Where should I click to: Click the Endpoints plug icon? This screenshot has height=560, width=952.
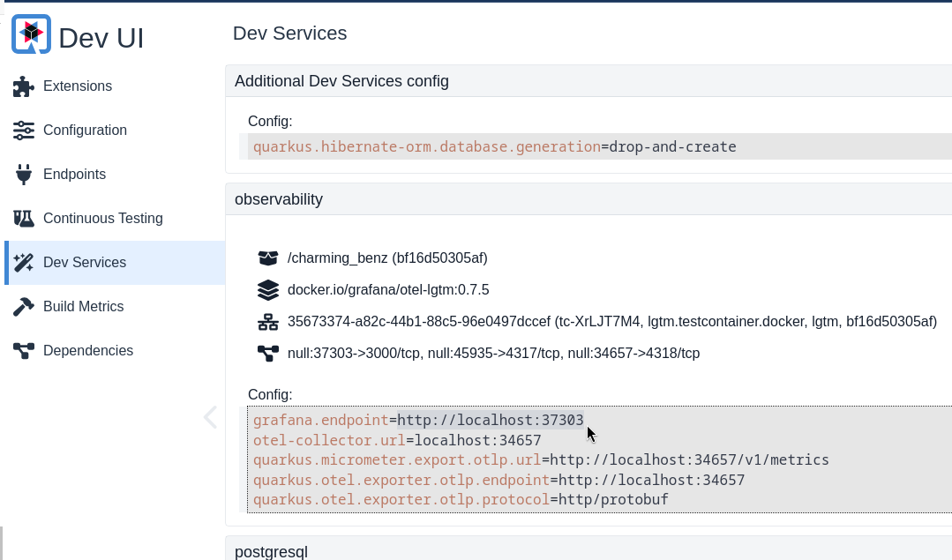(x=23, y=174)
